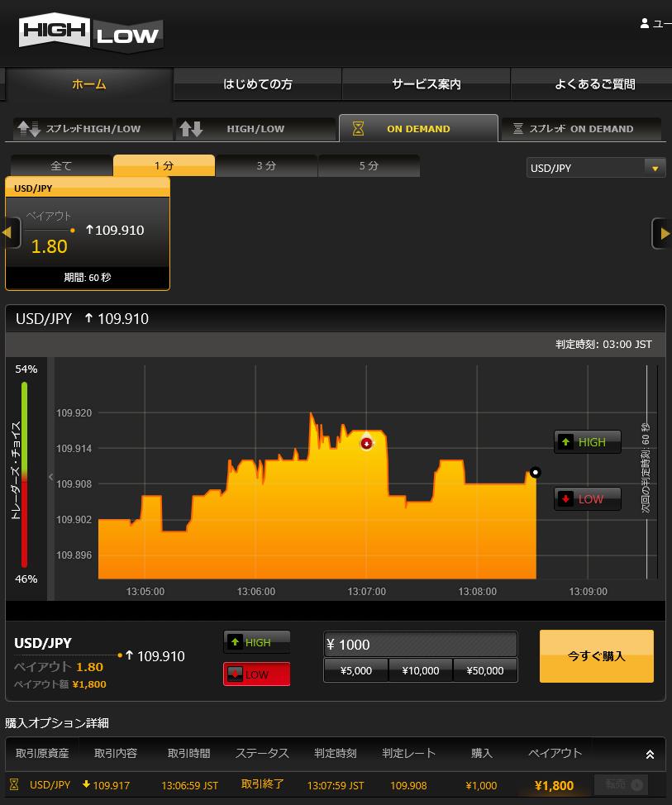
Task: Select the ON DEMAND tab
Action: click(x=418, y=128)
